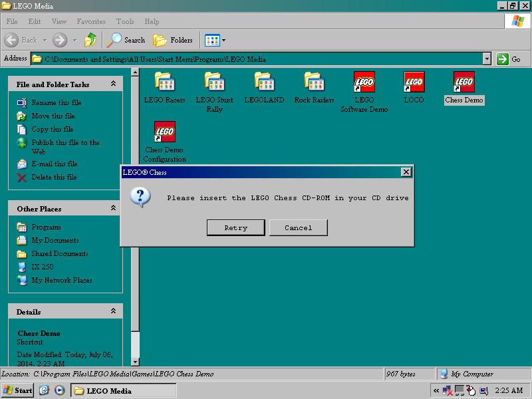Open the Forward history dropdown arrow
The image size is (532, 399).
click(x=74, y=41)
